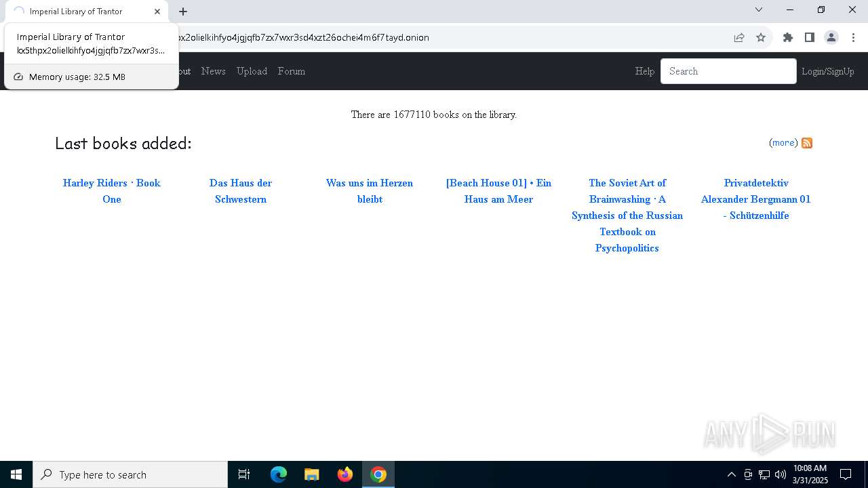Open Chrome's three-dot menu
The height and width of the screenshot is (488, 868).
click(853, 37)
